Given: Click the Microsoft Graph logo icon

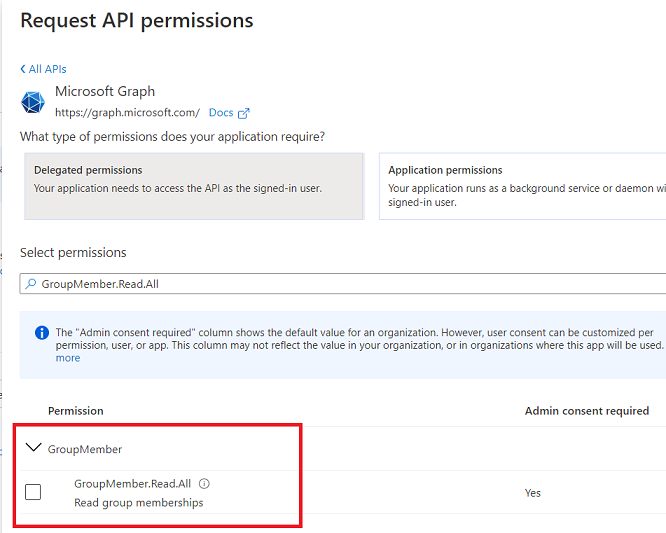Looking at the screenshot, I should 33,102.
